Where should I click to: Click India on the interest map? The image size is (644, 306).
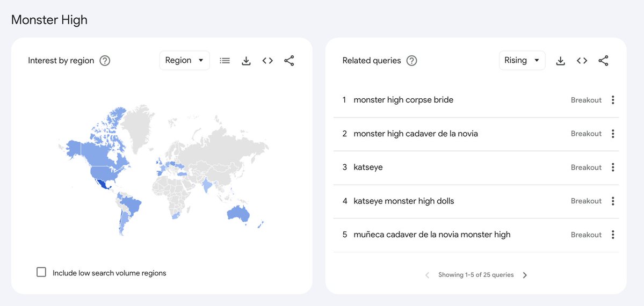click(x=206, y=185)
